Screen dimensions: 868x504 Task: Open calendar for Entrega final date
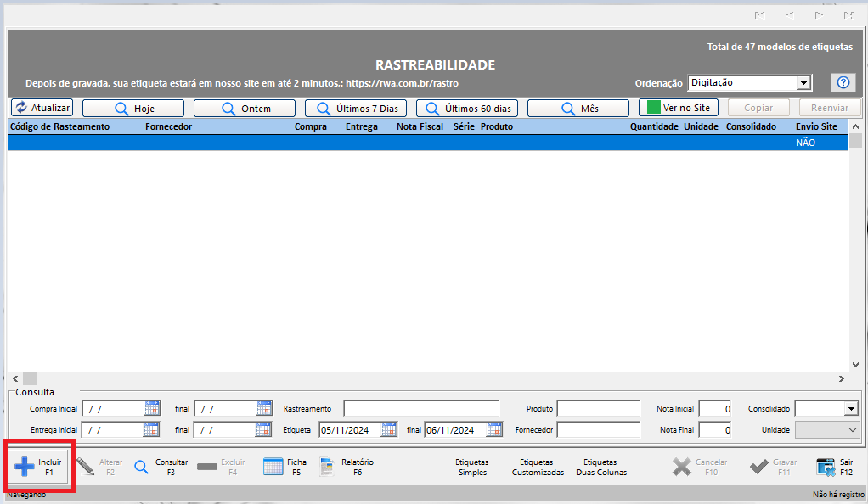click(x=263, y=429)
